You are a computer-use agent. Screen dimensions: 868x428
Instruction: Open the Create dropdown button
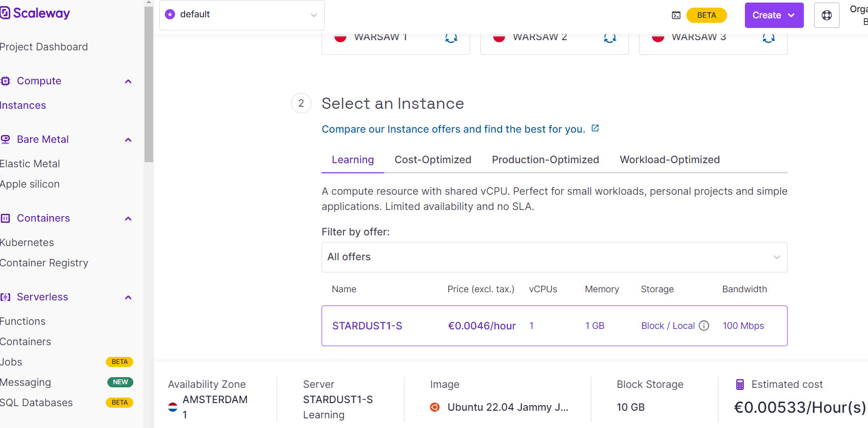click(774, 15)
